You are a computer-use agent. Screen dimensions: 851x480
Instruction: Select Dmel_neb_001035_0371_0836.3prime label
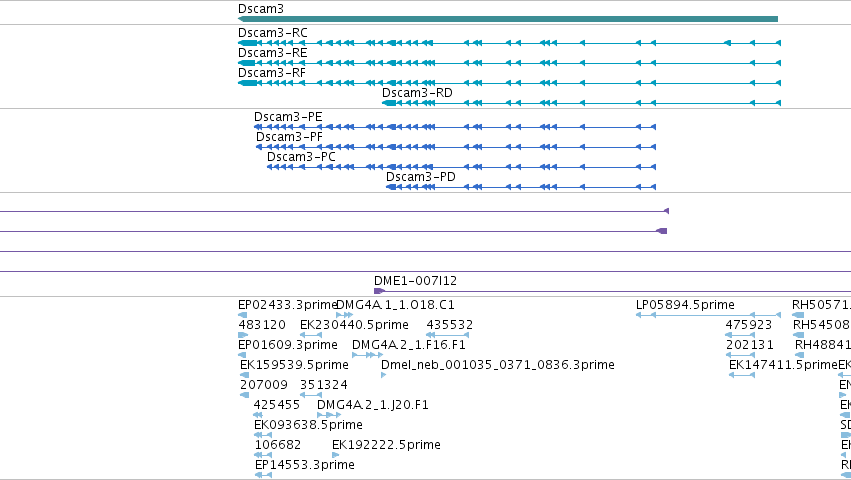point(498,365)
